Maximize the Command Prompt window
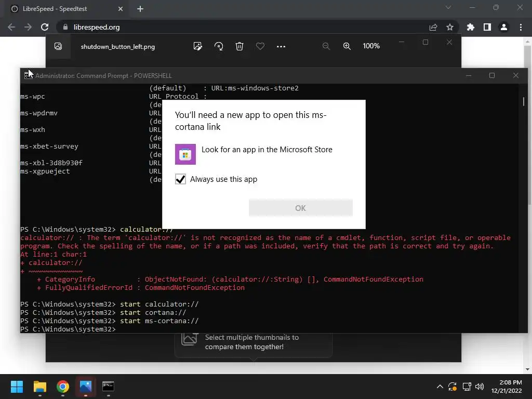 (492, 75)
